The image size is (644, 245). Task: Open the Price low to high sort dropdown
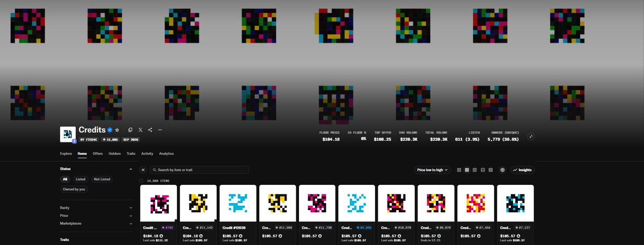[x=433, y=170]
